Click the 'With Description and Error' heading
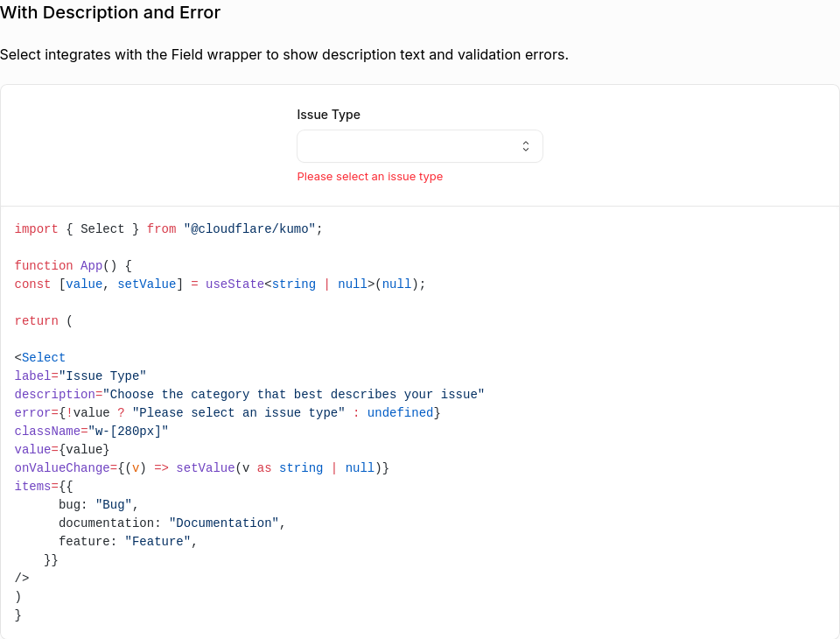Screen dimensions: 840x639 (110, 12)
